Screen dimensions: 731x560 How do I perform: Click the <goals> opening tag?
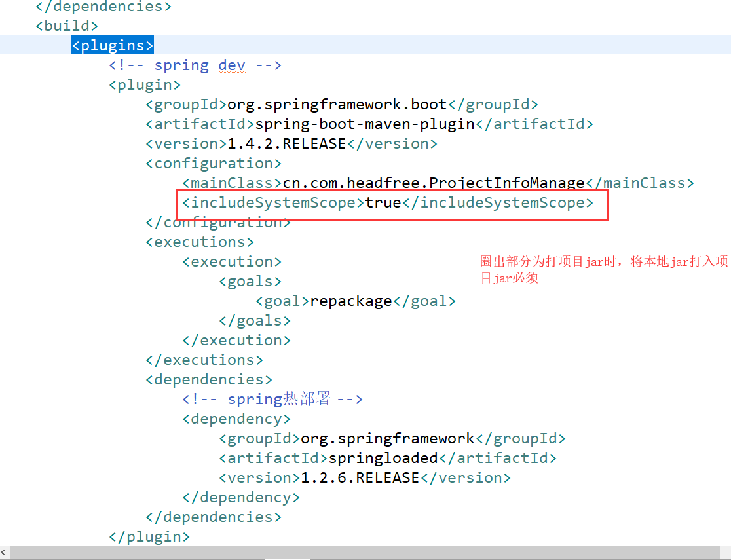250,282
